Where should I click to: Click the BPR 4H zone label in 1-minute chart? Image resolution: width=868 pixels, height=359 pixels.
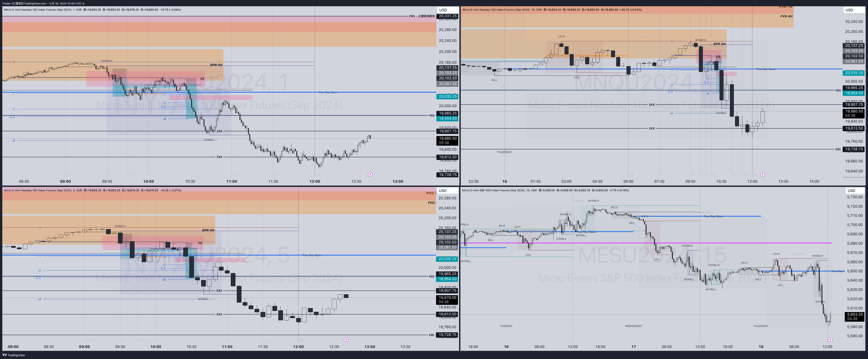point(216,65)
